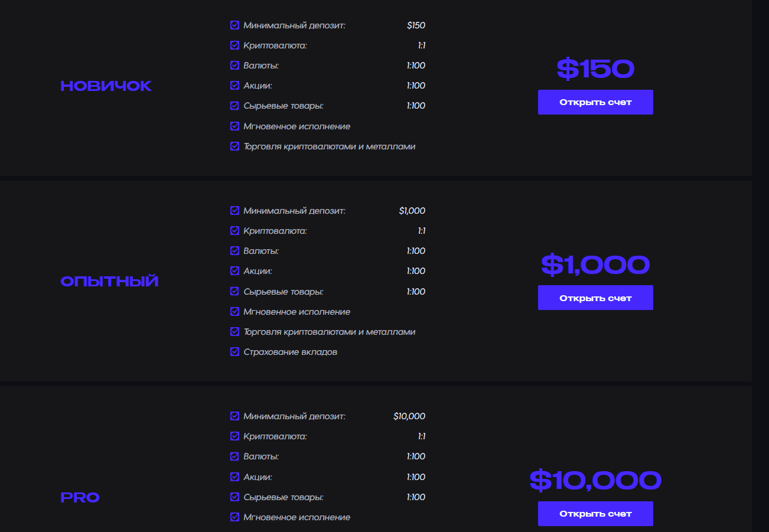Screen dimensions: 769x532
Task: Click the checkmark icon beside Новичок Минимальный депозит
Action: (234, 25)
